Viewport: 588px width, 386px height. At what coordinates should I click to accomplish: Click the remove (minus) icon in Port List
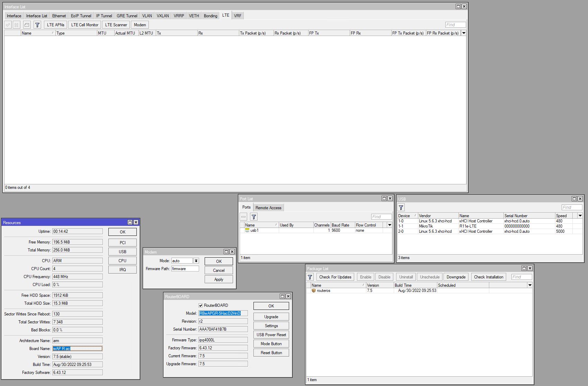(x=244, y=217)
